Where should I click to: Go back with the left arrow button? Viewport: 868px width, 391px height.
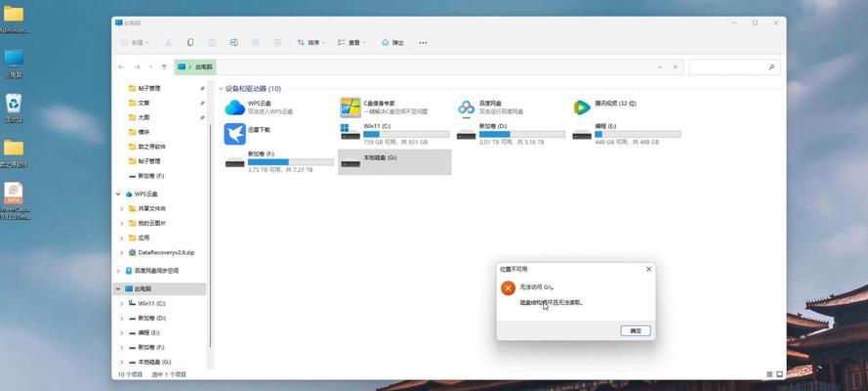pos(121,67)
